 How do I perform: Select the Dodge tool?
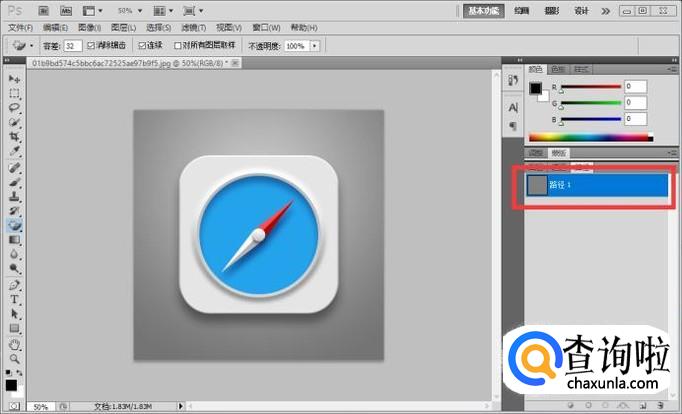coord(14,269)
